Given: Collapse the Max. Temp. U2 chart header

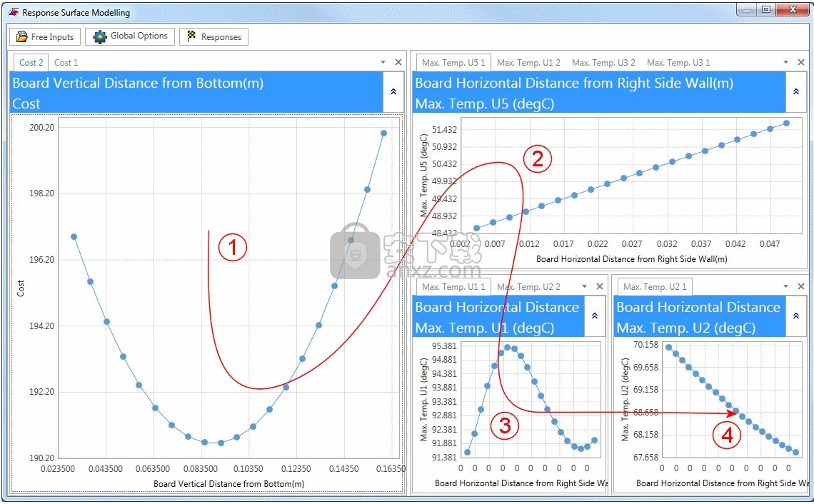Looking at the screenshot, I should click(x=796, y=316).
